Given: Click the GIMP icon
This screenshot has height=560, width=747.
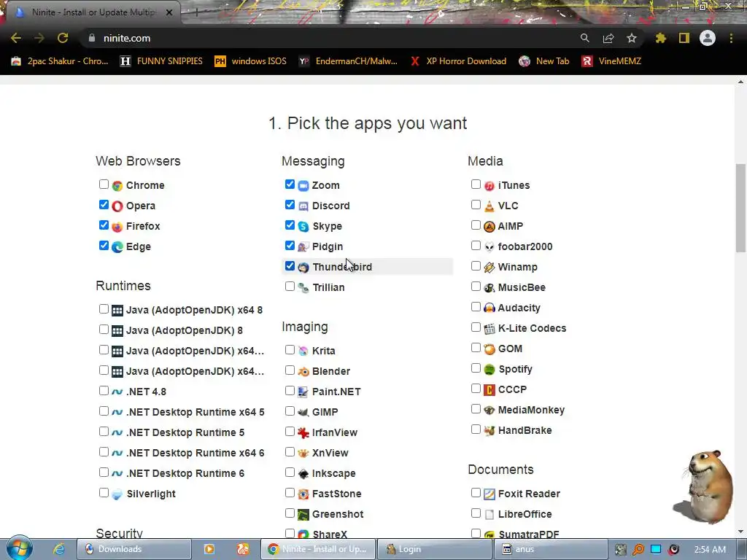Looking at the screenshot, I should pos(303,413).
